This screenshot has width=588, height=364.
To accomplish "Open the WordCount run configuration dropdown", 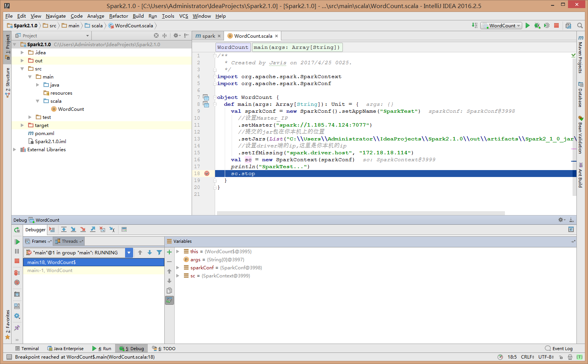I will [x=501, y=25].
